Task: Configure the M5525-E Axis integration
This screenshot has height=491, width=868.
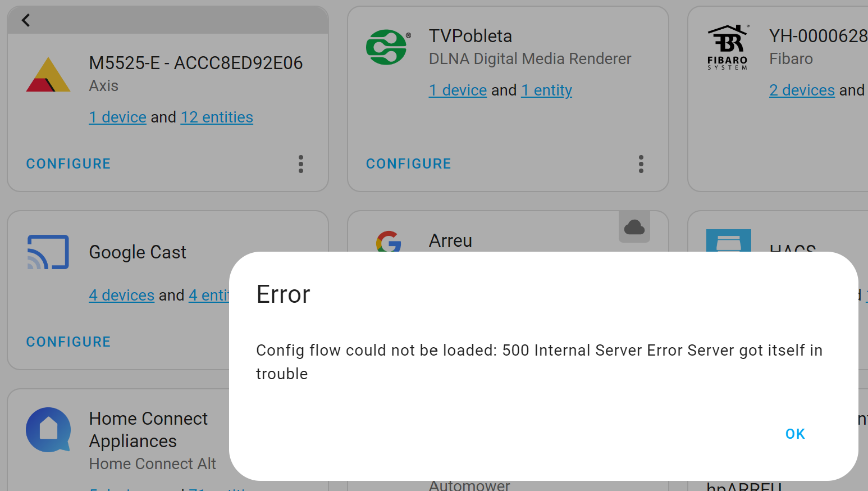Action: click(x=68, y=163)
